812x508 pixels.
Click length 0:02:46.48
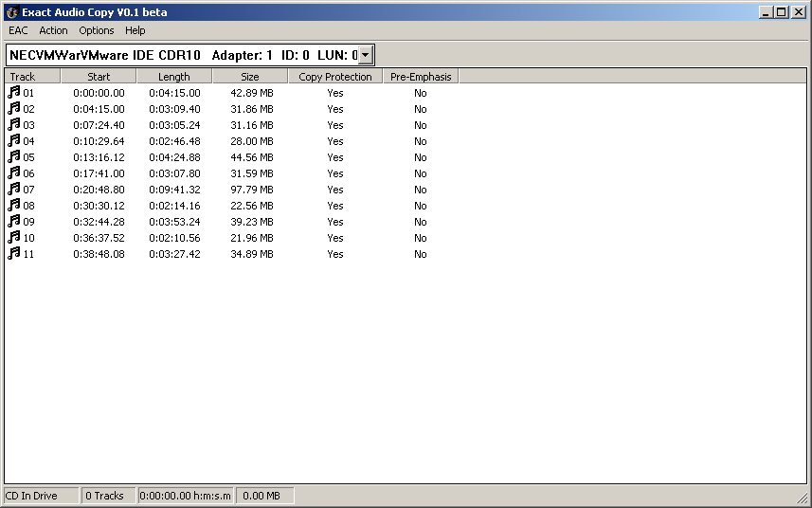tap(174, 141)
